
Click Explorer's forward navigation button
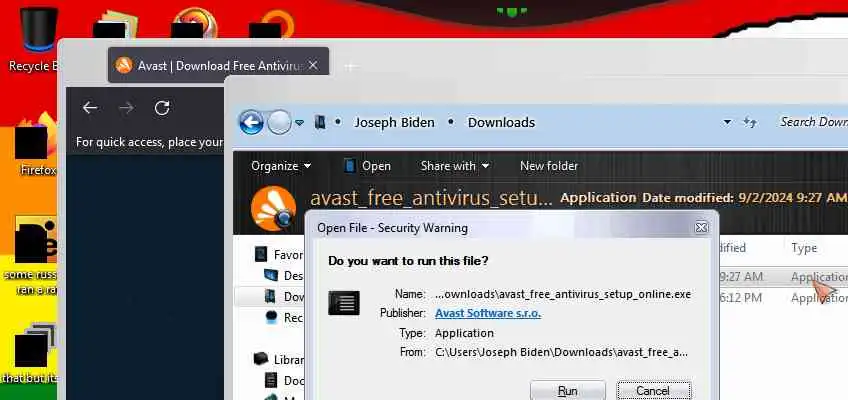[279, 122]
